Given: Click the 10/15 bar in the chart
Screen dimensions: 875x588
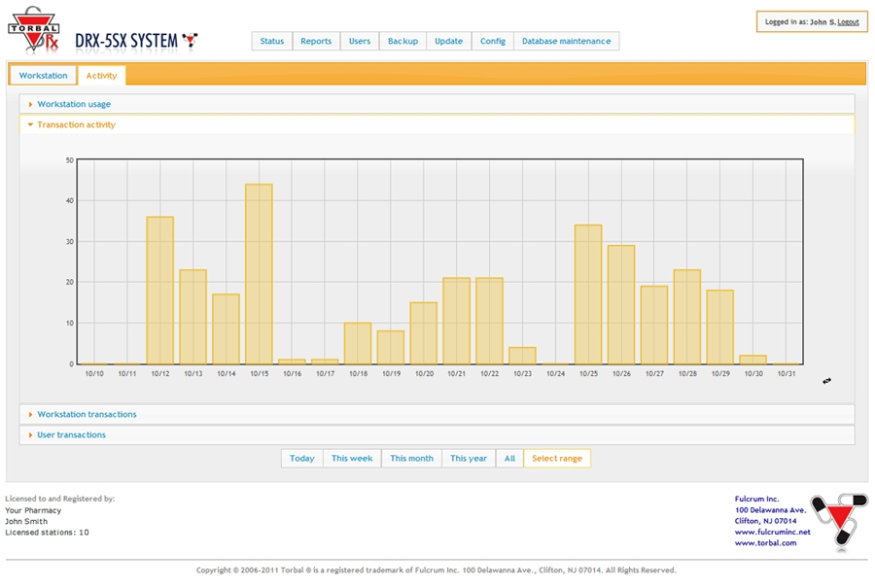Looking at the screenshot, I should coord(259,274).
